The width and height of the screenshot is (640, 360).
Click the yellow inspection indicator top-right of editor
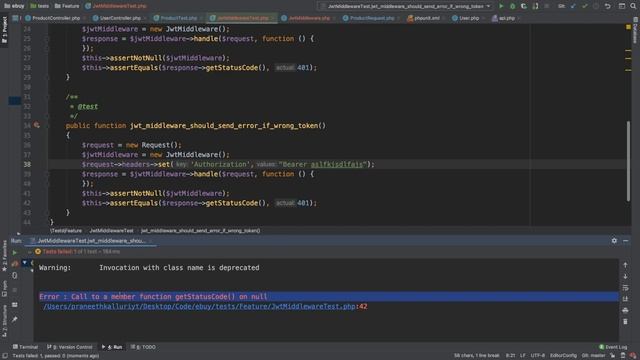(x=628, y=27)
